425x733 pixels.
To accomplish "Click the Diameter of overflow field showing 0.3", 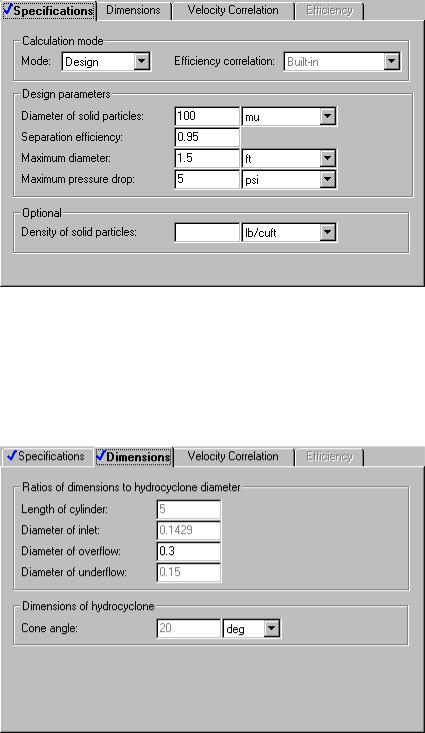I will click(189, 552).
